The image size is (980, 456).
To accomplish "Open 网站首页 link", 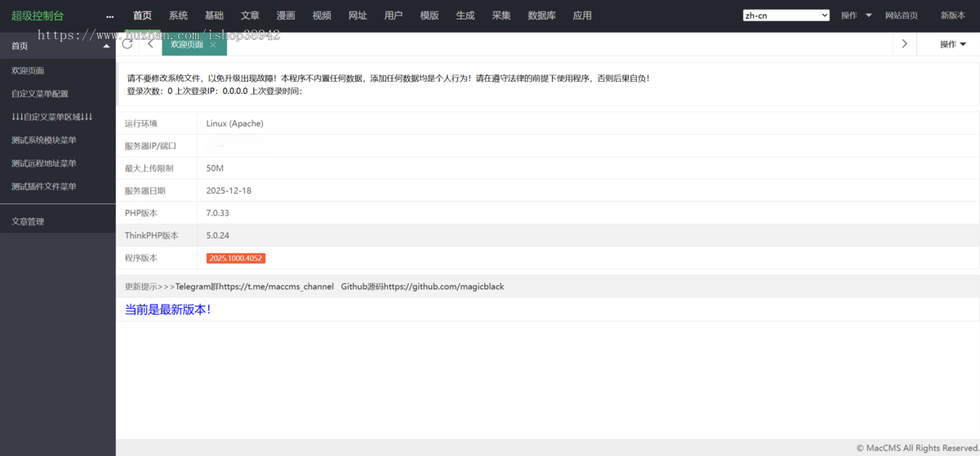I will 902,16.
